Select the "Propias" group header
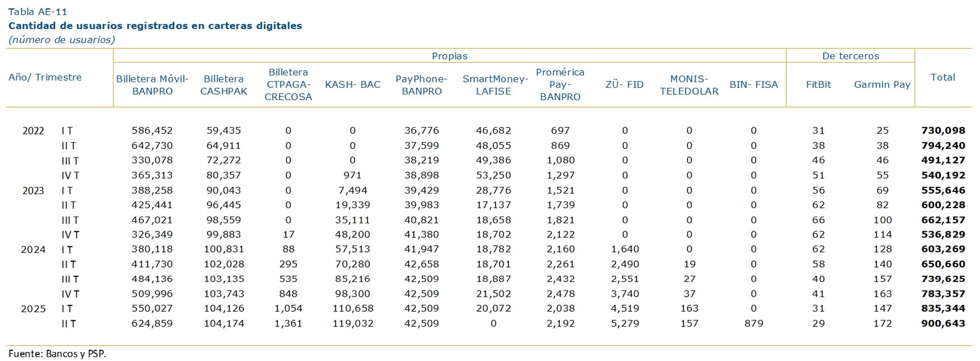This screenshot has height=361, width=980. click(450, 56)
